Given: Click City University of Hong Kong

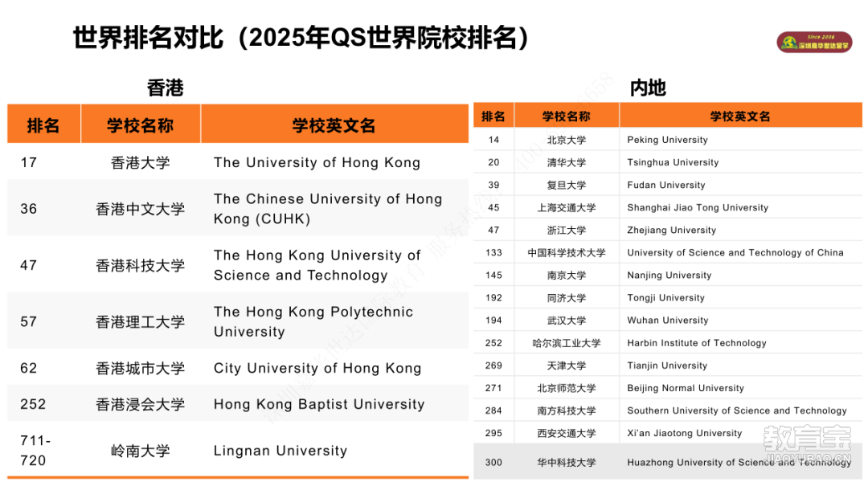Looking at the screenshot, I should 317,368.
